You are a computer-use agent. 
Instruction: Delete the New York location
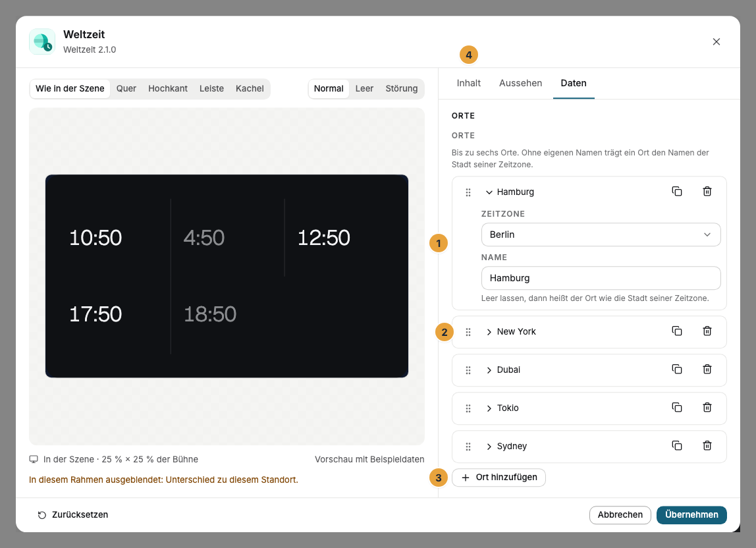tap(707, 331)
